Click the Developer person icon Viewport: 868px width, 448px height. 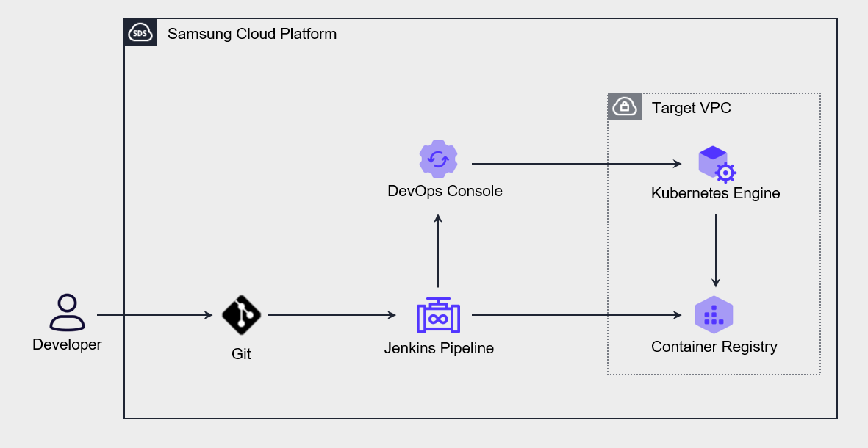[67, 313]
